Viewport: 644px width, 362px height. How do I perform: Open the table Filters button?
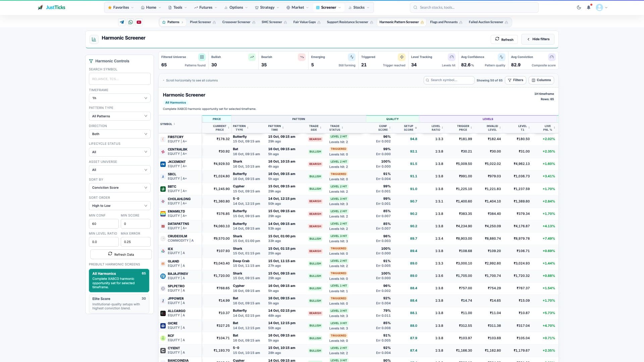(516, 80)
